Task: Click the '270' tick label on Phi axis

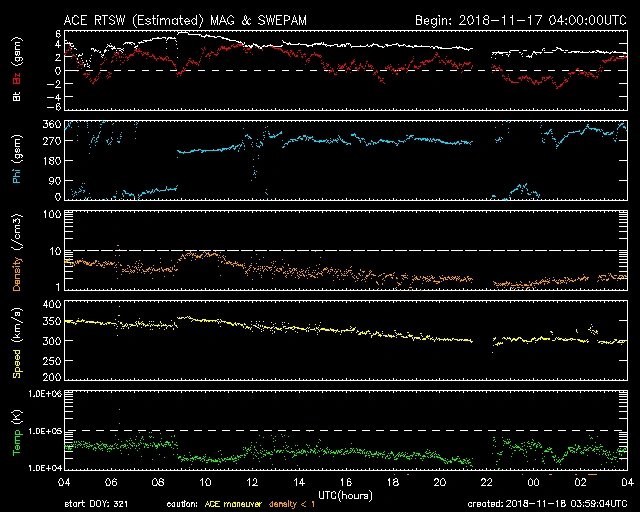Action: coord(52,141)
